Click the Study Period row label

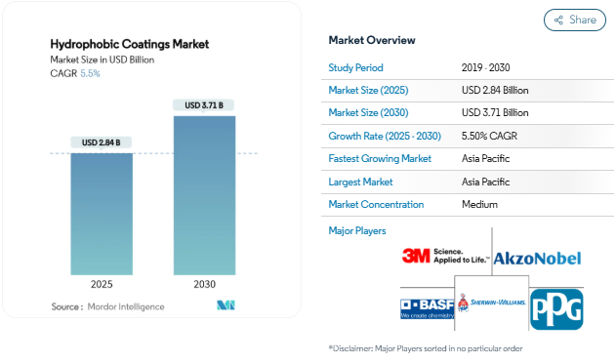click(x=355, y=67)
